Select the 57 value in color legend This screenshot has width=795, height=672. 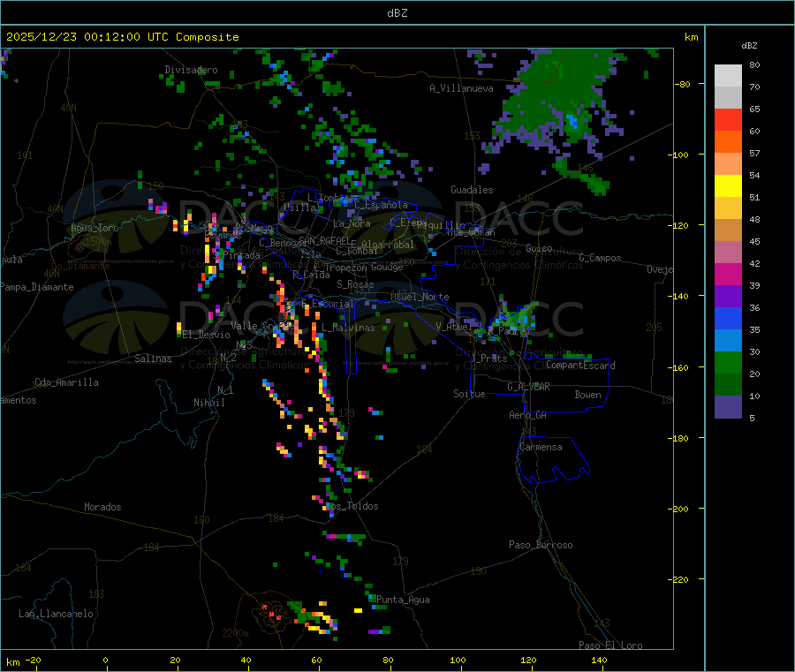tap(755, 153)
